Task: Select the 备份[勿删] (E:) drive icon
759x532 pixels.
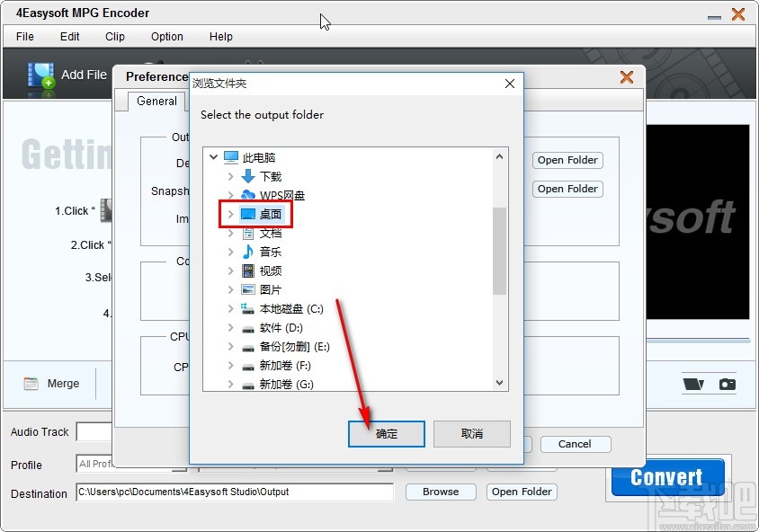Action: coord(248,347)
